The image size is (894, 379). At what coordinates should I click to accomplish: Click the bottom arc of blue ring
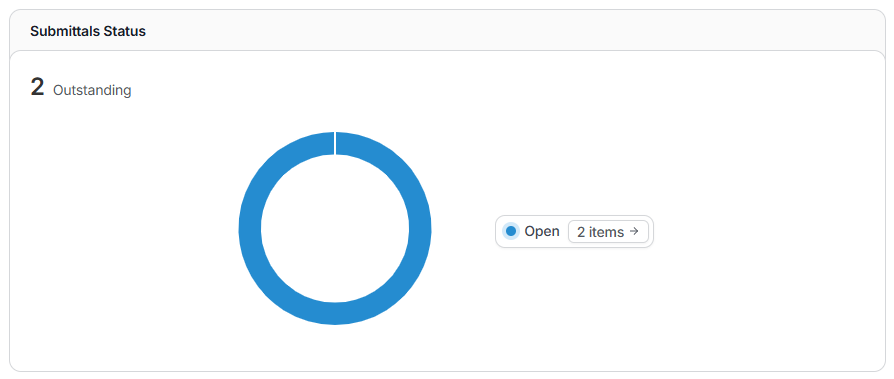pos(335,313)
